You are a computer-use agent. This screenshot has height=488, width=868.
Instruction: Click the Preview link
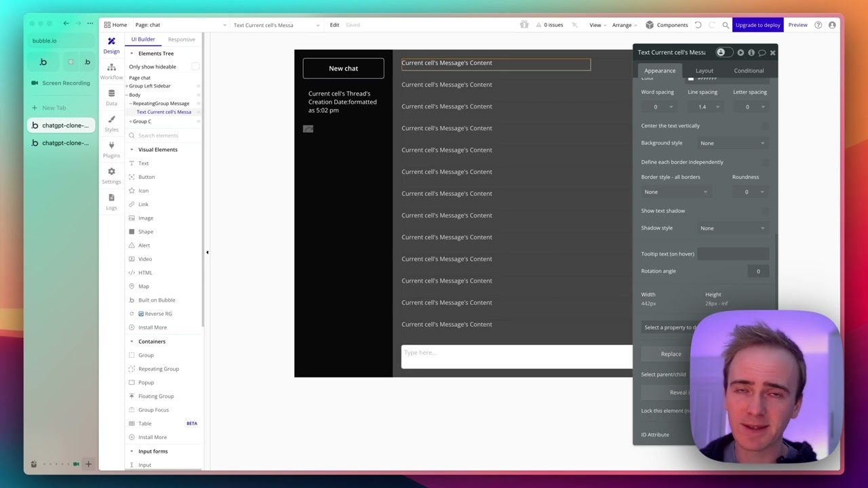pyautogui.click(x=797, y=25)
